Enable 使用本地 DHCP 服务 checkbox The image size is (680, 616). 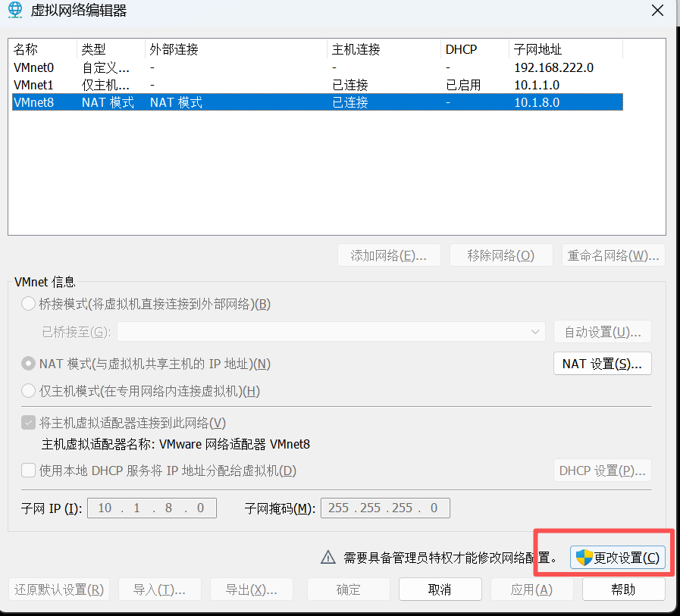click(29, 471)
